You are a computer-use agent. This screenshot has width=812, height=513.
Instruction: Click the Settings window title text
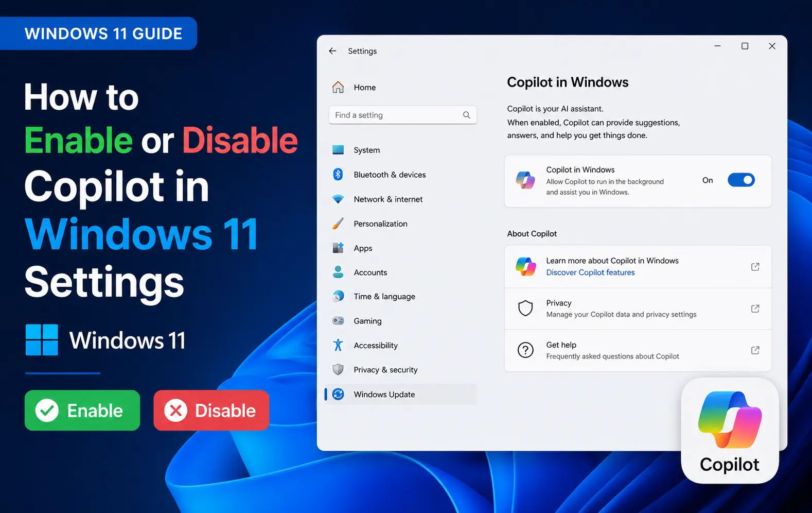pyautogui.click(x=362, y=51)
